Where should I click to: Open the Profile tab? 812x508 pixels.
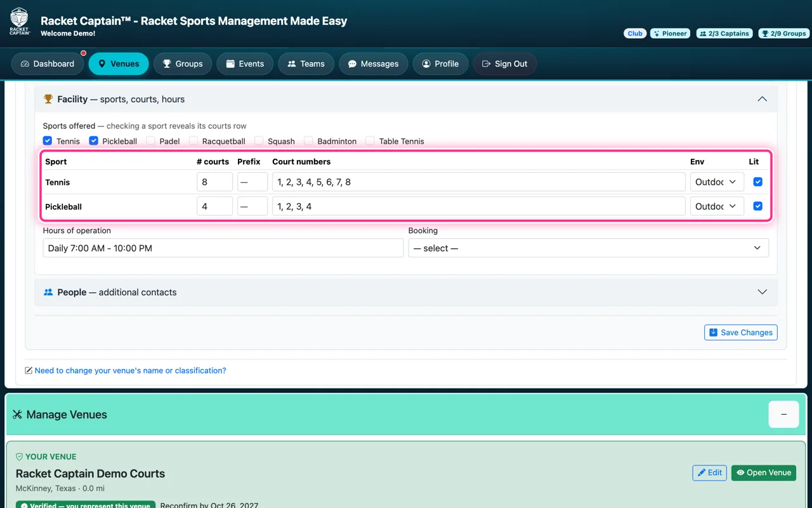(440, 64)
